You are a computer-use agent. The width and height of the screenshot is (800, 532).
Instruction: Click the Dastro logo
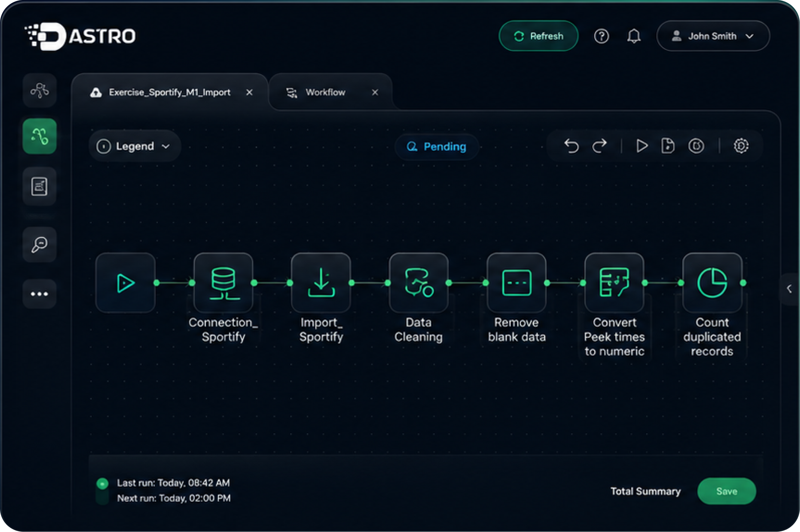(80, 36)
